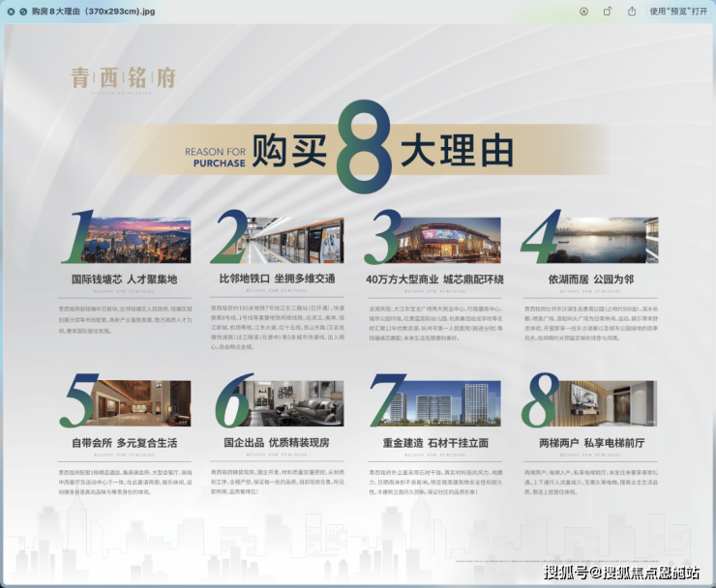
Task: Open the Share menu icon
Action: (632, 12)
